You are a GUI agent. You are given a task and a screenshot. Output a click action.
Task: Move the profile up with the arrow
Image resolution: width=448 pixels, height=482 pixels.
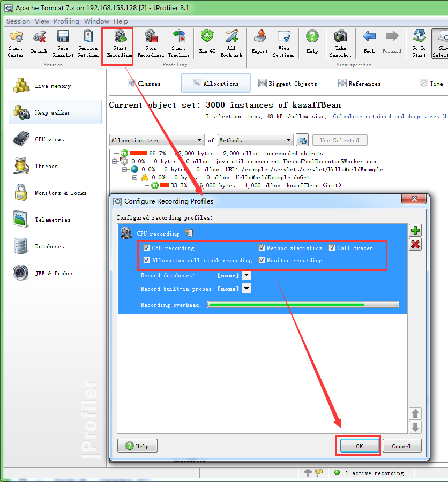point(415,413)
